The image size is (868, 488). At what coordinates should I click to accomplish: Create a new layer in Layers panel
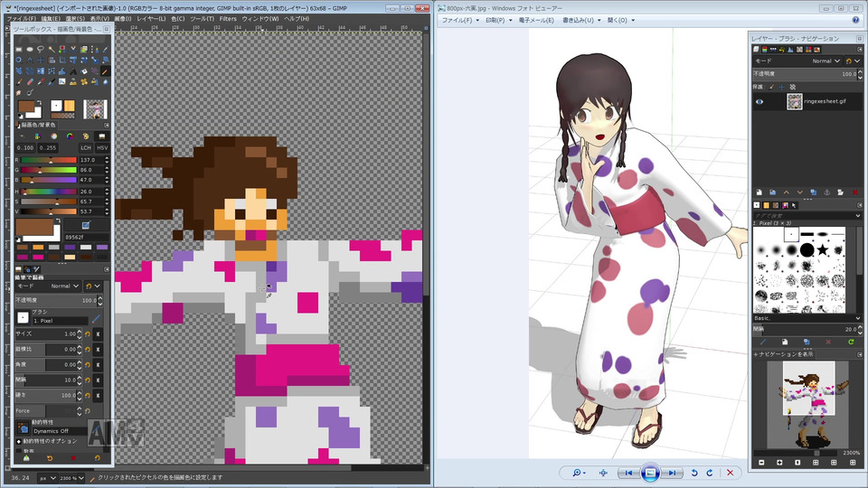[x=759, y=192]
